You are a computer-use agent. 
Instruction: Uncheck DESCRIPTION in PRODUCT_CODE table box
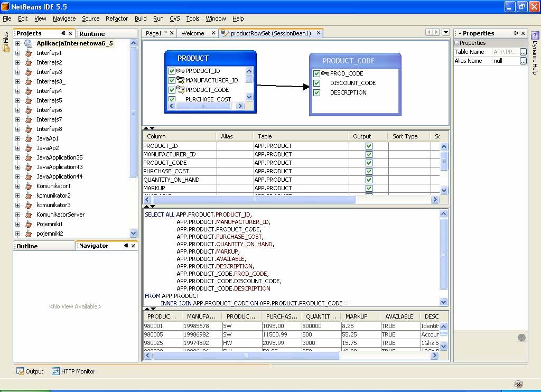coord(317,92)
